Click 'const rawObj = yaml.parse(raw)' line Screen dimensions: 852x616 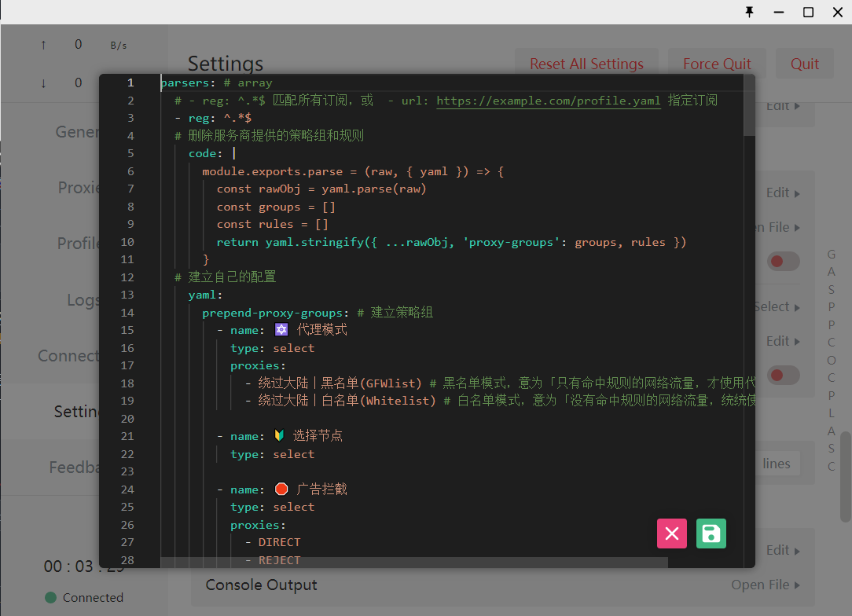[x=321, y=189]
